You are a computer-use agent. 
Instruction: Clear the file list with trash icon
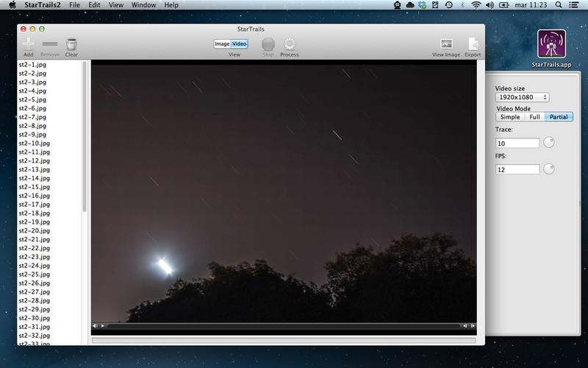point(71,44)
